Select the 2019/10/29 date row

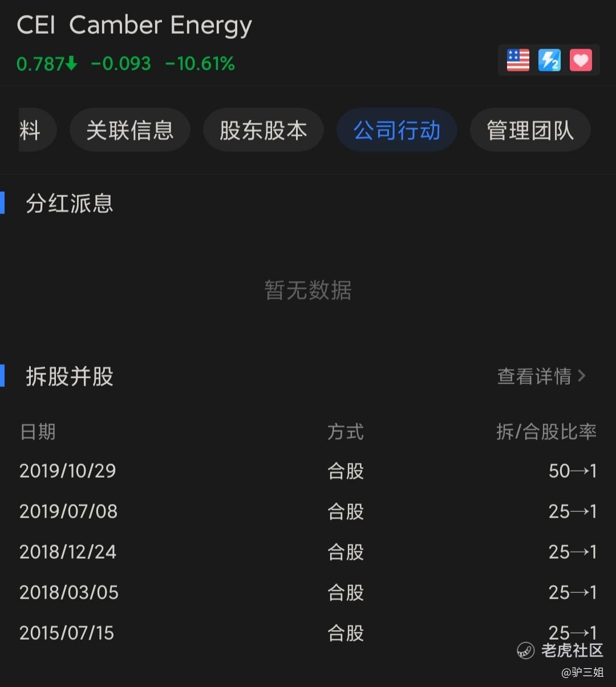(x=308, y=471)
